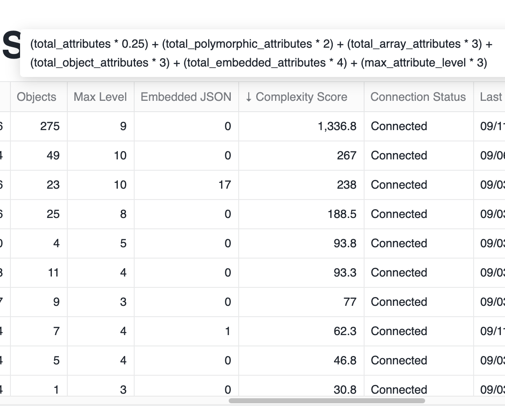Select the Objects cell showing 49

point(53,156)
